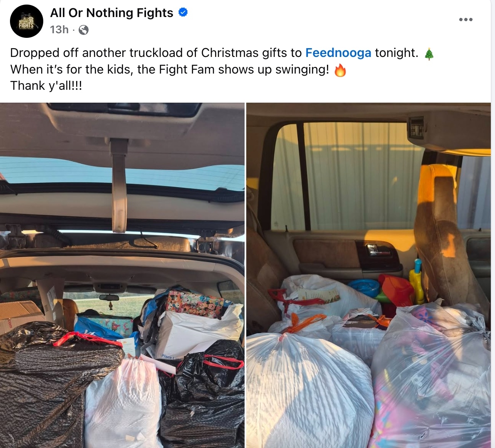Click the All Or Nothing Fights page name

click(x=111, y=13)
